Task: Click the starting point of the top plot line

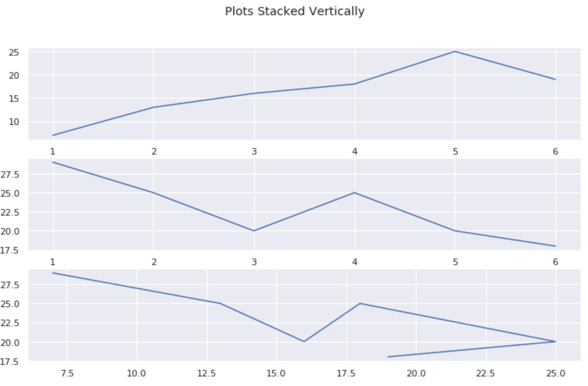Action: 53,135
